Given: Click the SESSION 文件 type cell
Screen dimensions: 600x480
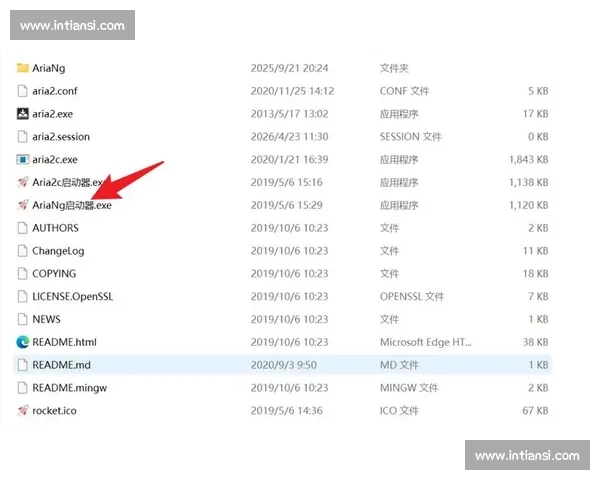Looking at the screenshot, I should tap(411, 137).
